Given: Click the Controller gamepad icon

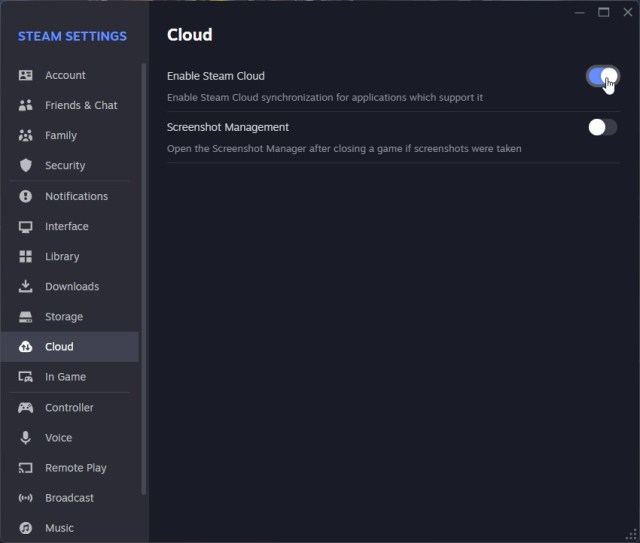Looking at the screenshot, I should click(x=25, y=407).
